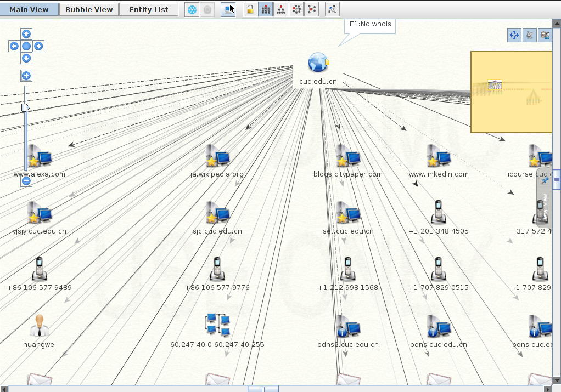Pan the graph right with arrow
This screenshot has width=561, height=392.
tap(38, 46)
